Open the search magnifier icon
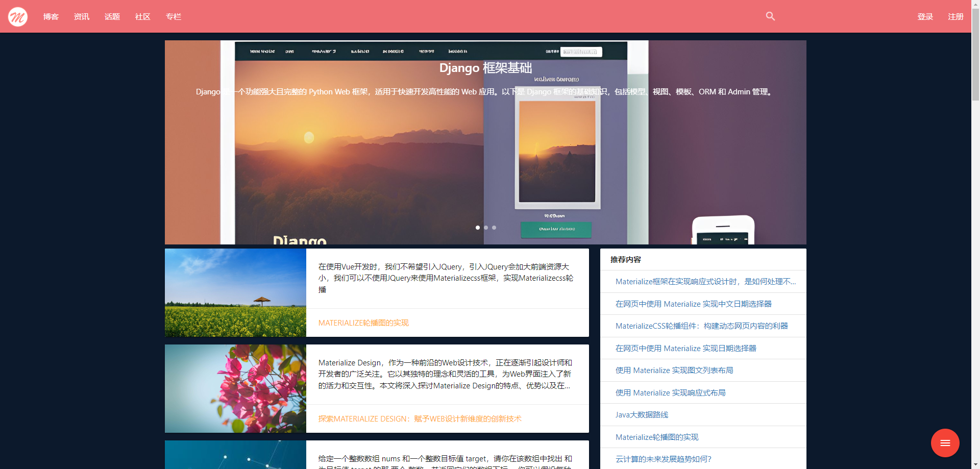Image resolution: width=980 pixels, height=469 pixels. click(770, 16)
